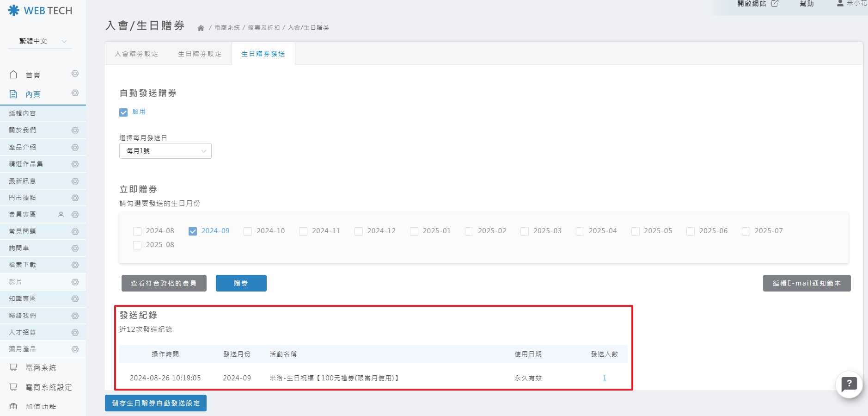
Task: Disable the 啟用 auto-send checkbox
Action: point(123,112)
